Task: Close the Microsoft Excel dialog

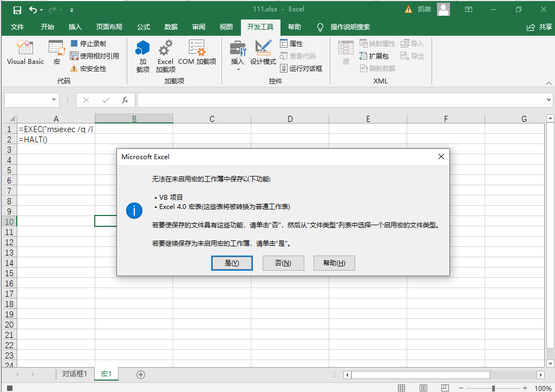Action: (x=441, y=156)
